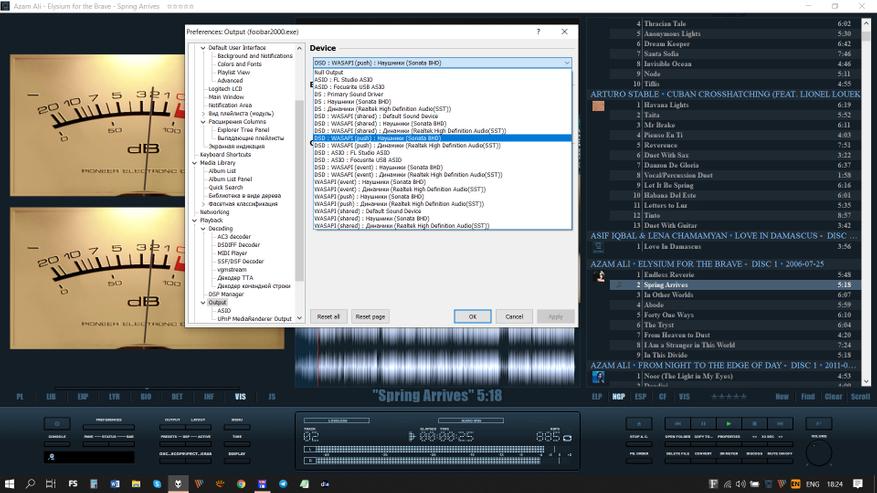Image resolution: width=877 pixels, height=493 pixels.
Task: Open Task View on the taskbar
Action: (x=50, y=483)
